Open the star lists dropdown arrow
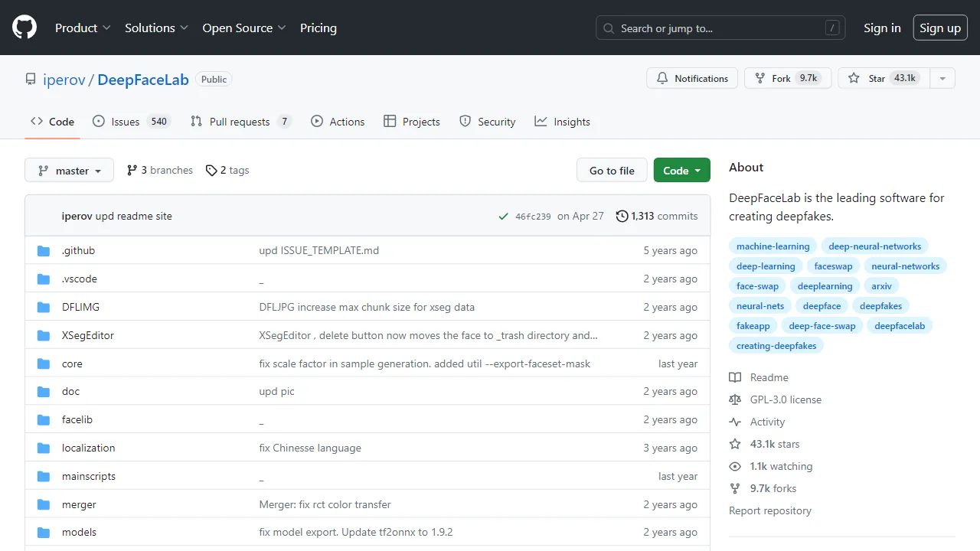Viewport: 980px width, 551px height. [942, 78]
